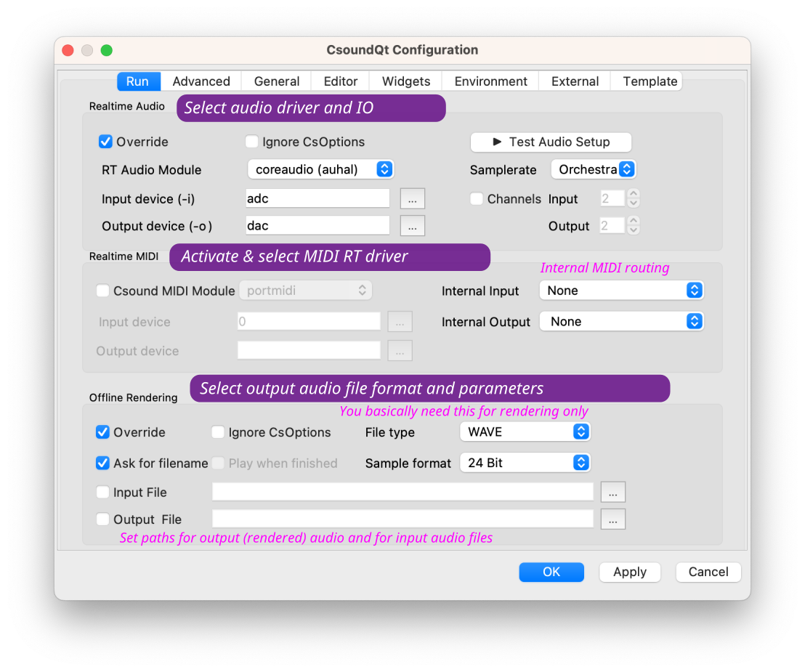Open browse dialog for Input File path
The width and height of the screenshot is (805, 672).
(x=612, y=492)
